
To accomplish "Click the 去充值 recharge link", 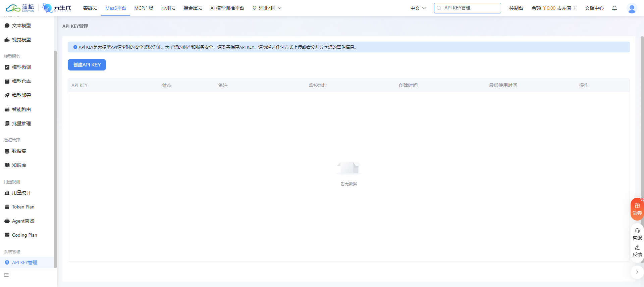I will [x=564, y=8].
